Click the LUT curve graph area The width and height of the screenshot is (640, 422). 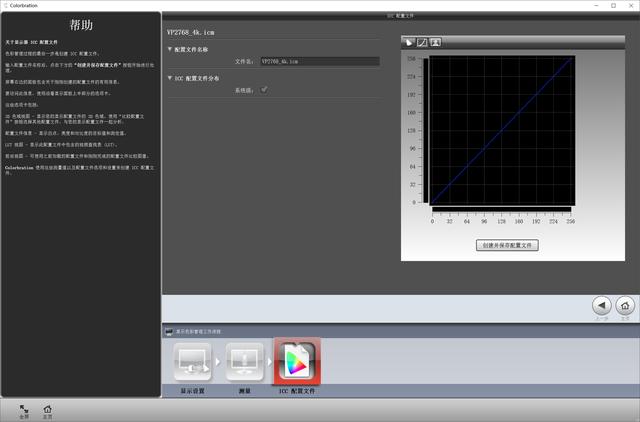(x=502, y=130)
